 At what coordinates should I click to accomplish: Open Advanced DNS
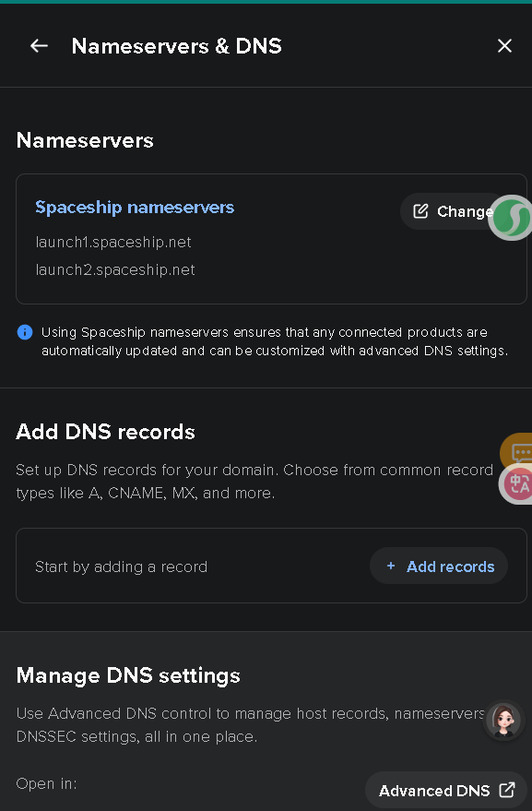tap(446, 791)
